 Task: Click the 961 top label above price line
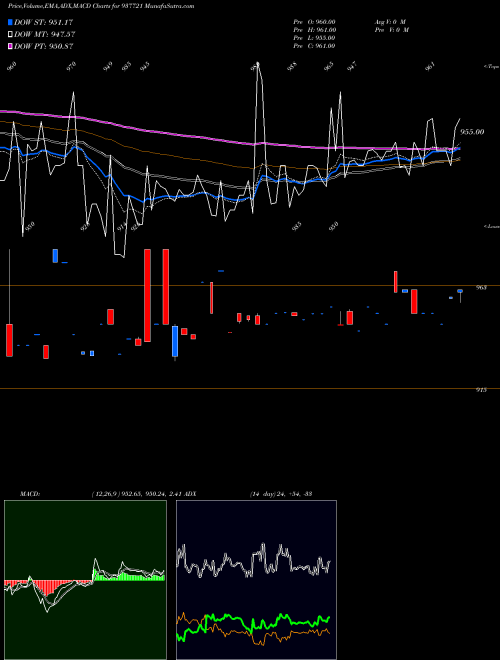coord(430,67)
